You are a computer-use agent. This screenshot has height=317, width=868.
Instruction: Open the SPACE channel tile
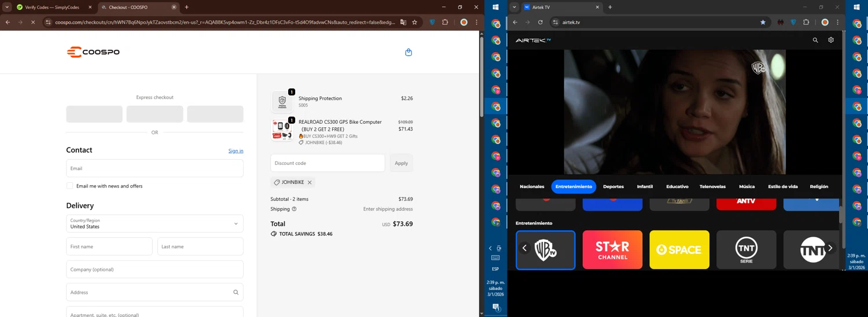[x=679, y=250]
